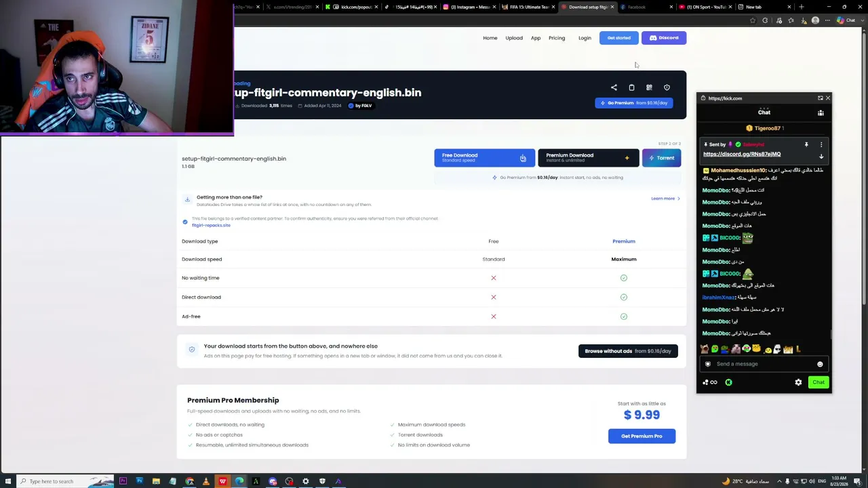Viewport: 868px width, 488px height.
Task: Click the Discord button in the site navigation
Action: pyautogui.click(x=664, y=38)
